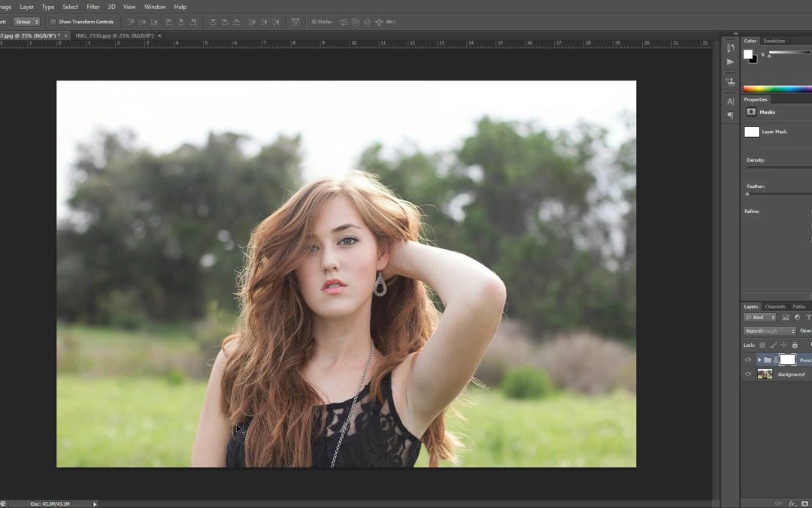Click the distribute top edges icon
This screenshot has width=812, height=508.
213,22
